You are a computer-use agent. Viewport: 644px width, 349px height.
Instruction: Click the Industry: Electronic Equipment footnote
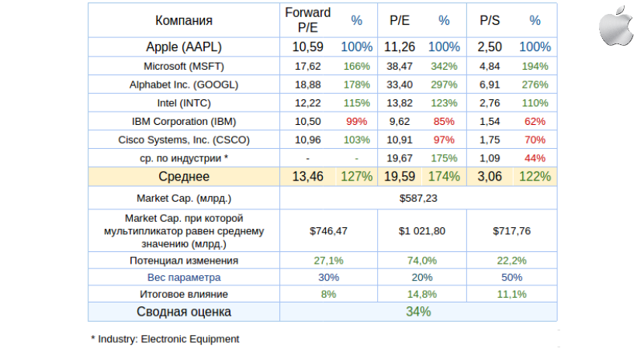pyautogui.click(x=164, y=339)
